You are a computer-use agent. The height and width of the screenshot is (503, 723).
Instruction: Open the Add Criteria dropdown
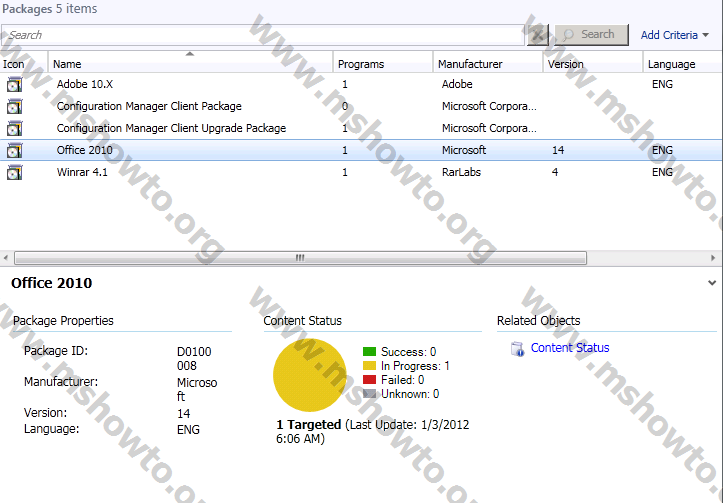(675, 35)
